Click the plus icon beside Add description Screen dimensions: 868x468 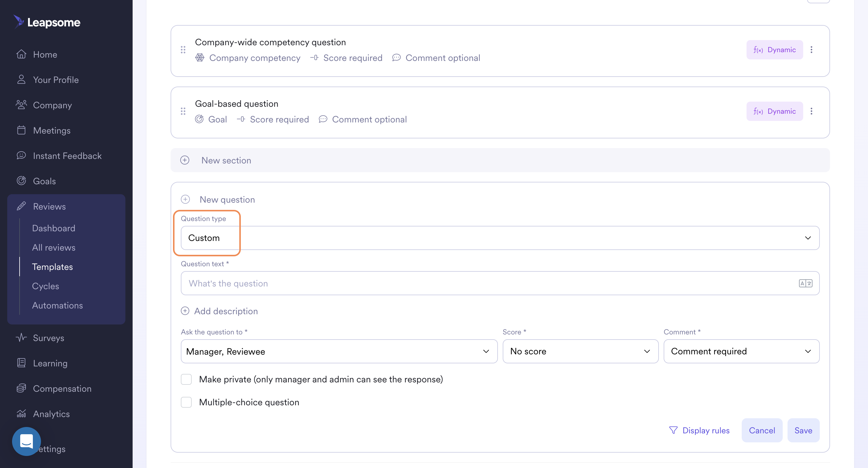point(185,311)
